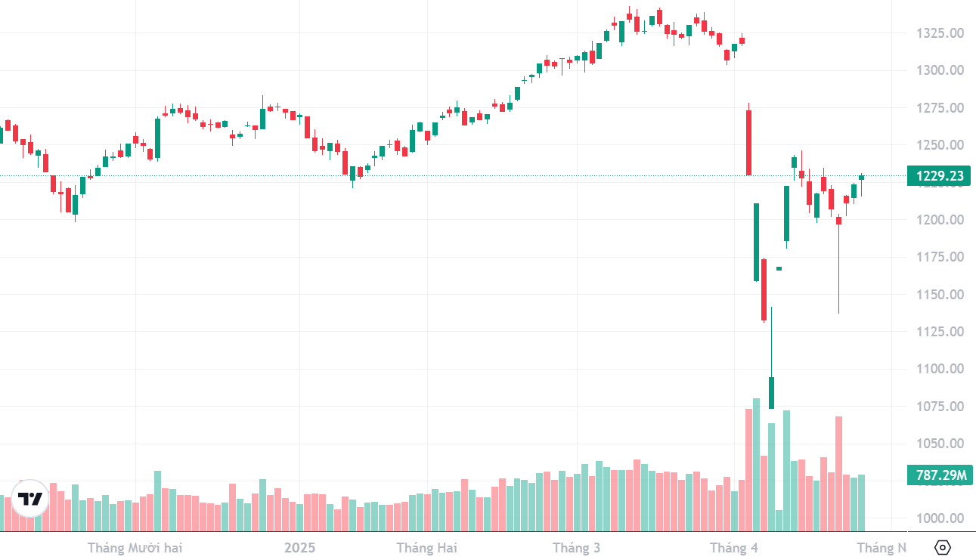The height and width of the screenshot is (560, 976).
Task: Click the 1150.00 price axis label
Action: tap(940, 294)
